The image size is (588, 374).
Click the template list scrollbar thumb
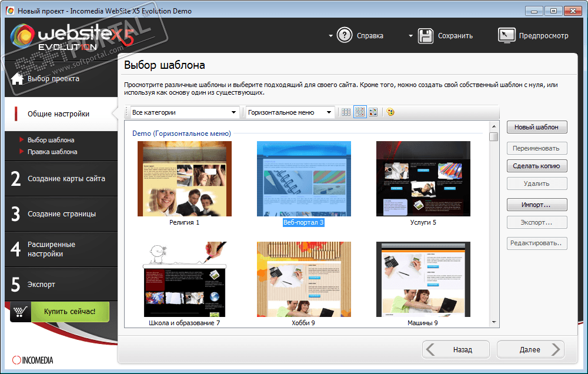click(494, 136)
